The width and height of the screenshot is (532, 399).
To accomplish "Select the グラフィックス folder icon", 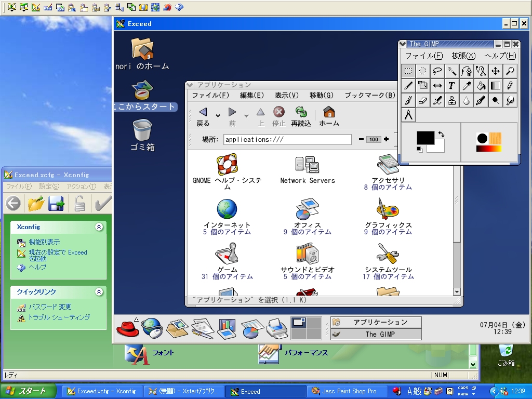I will pyautogui.click(x=388, y=209).
